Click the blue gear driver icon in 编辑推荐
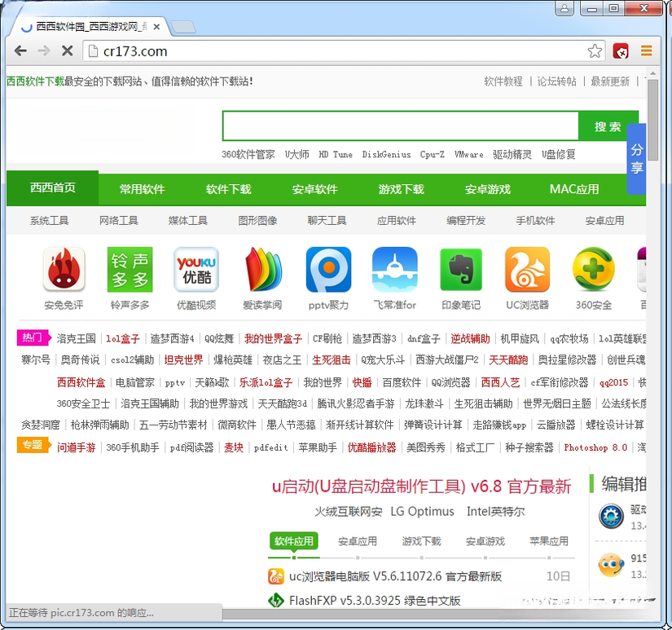 coord(611,516)
